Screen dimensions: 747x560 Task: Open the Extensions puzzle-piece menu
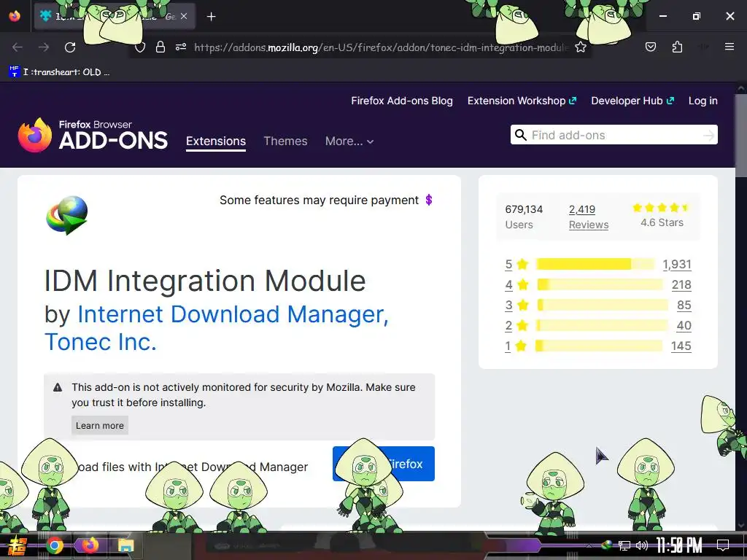[x=677, y=47]
